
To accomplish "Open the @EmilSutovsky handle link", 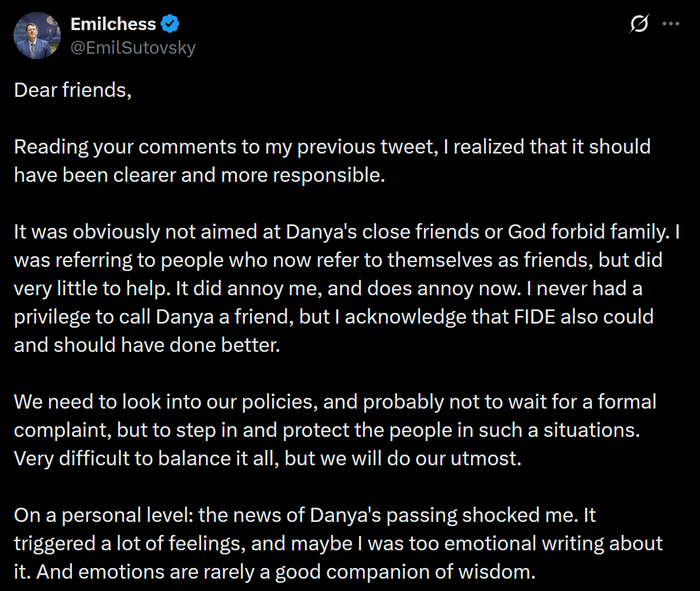I will 133,47.
